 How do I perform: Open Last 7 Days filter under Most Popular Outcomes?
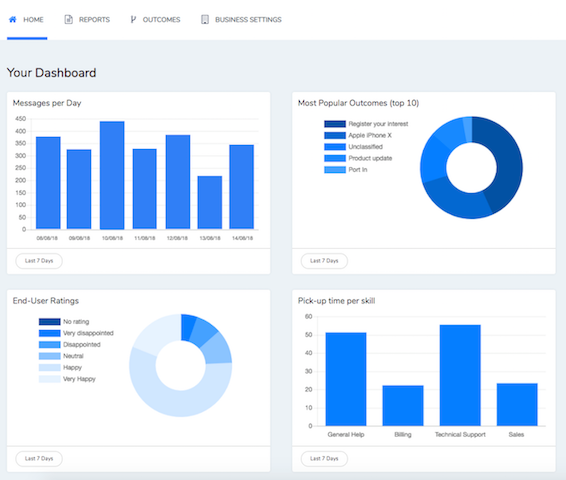(324, 261)
